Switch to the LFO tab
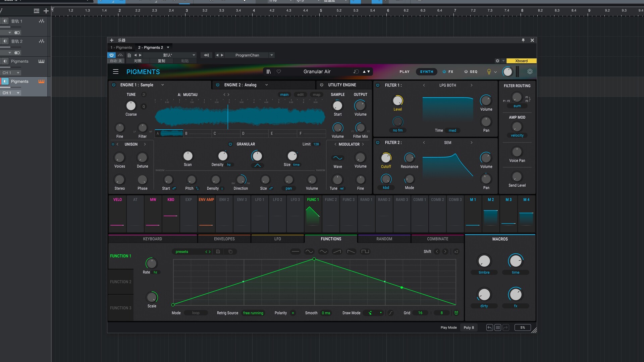Viewport: 644px width, 362px height. click(x=278, y=239)
